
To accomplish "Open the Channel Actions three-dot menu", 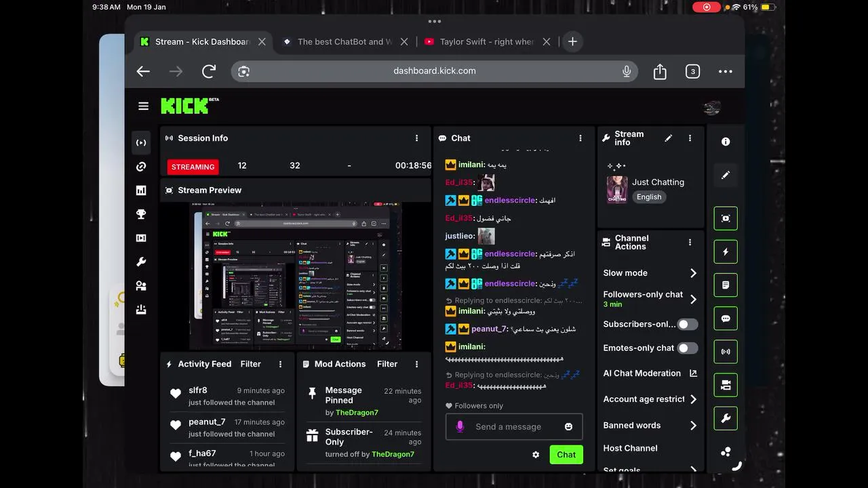I will coord(690,242).
